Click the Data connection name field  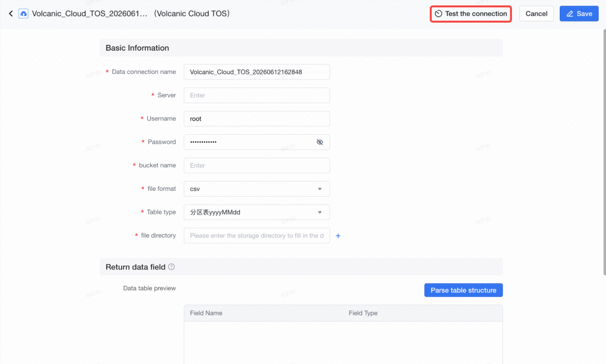256,72
